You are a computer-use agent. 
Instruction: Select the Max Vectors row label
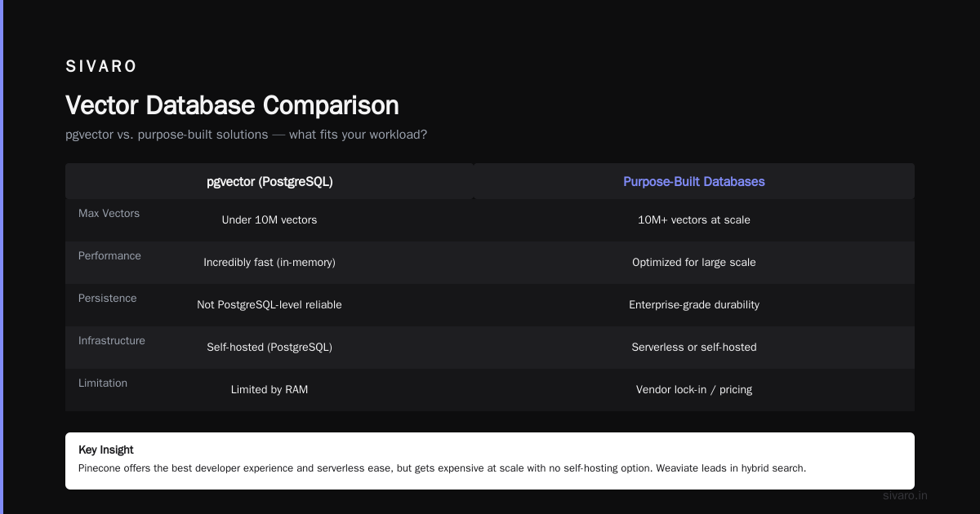click(x=109, y=214)
